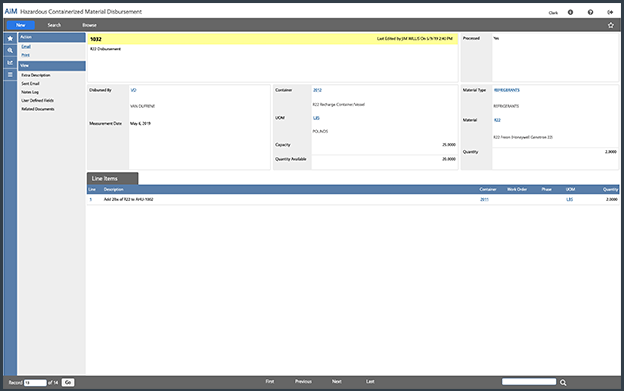The width and height of the screenshot is (624, 391).
Task: Click record number 1032 heading
Action: [96, 39]
